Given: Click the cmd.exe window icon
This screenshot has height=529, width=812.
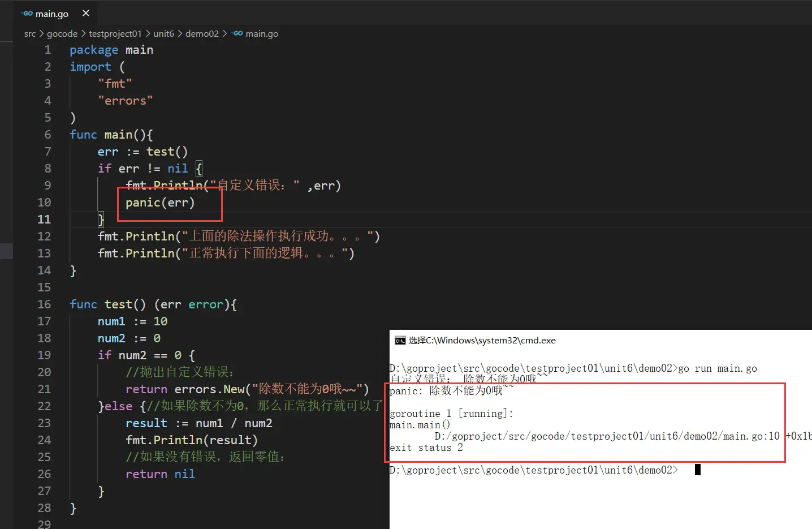Looking at the screenshot, I should coord(400,341).
